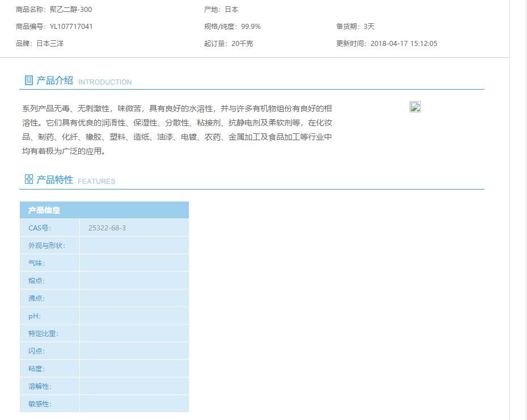This screenshot has height=420, width=527.
Task: Click the update time 2018-04-17 15:12:05
Action: [x=404, y=43]
